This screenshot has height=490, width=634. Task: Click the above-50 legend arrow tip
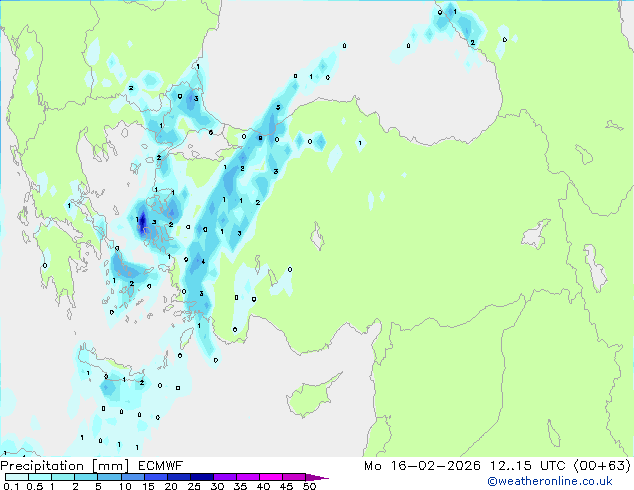pyautogui.click(x=317, y=478)
